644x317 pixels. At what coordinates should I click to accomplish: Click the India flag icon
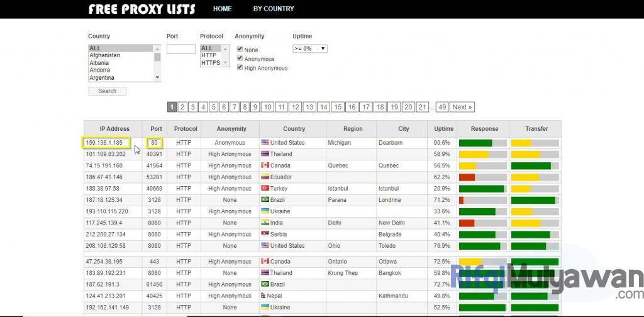click(x=265, y=223)
